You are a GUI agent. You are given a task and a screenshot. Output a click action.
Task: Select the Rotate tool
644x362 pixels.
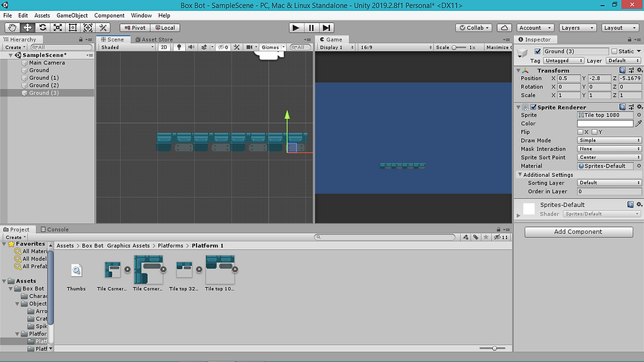coord(43,28)
